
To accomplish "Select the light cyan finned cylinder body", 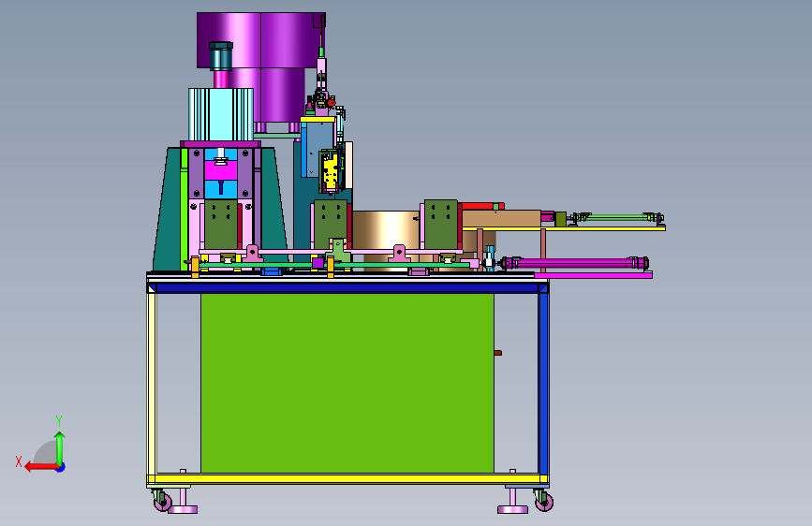I will click(221, 114).
